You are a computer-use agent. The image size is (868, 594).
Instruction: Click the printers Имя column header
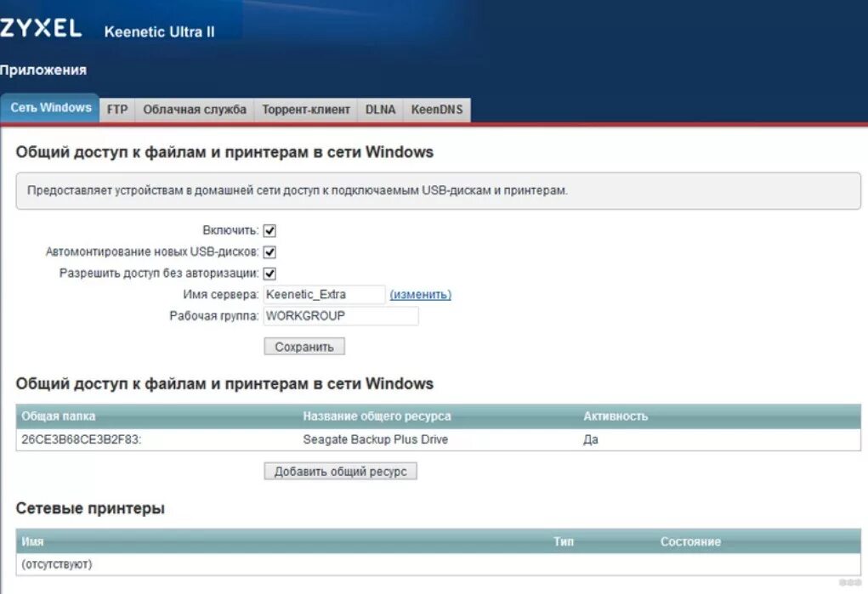click(x=32, y=542)
